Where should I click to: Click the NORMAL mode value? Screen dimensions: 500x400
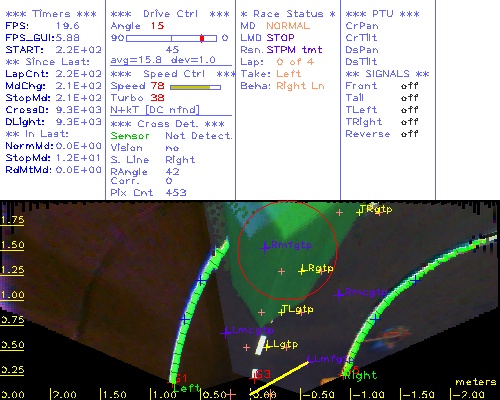point(288,26)
